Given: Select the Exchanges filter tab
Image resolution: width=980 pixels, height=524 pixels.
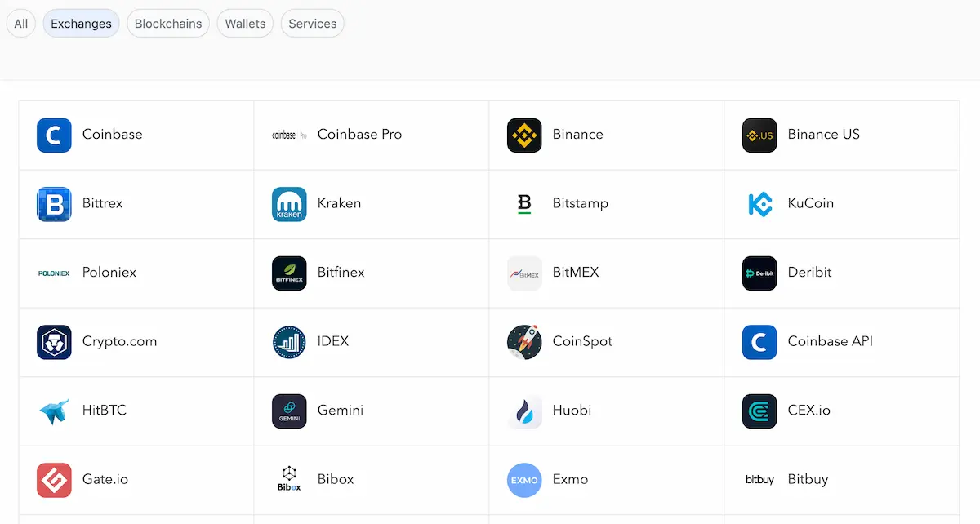Looking at the screenshot, I should 82,24.
